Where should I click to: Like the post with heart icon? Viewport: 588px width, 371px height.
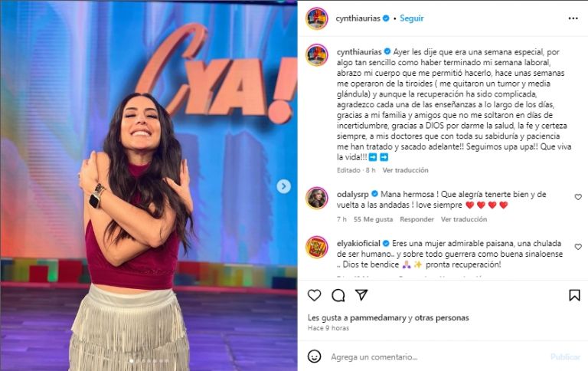pos(314,295)
